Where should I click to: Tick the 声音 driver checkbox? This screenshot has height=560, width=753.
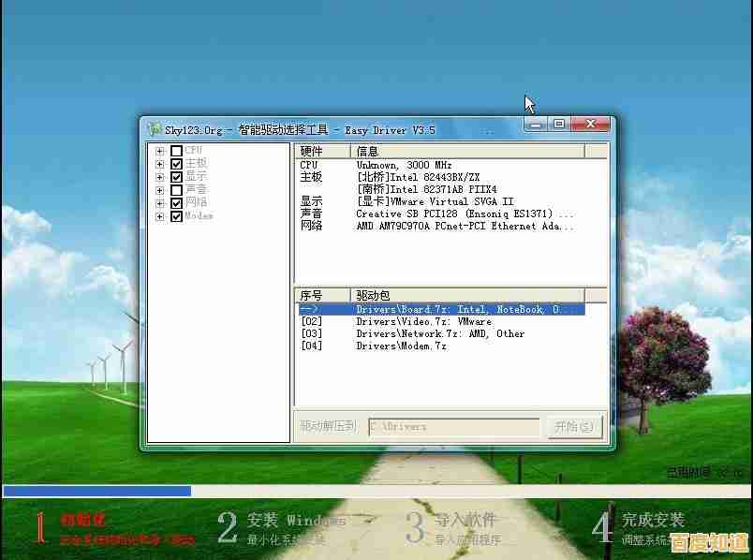(x=176, y=190)
